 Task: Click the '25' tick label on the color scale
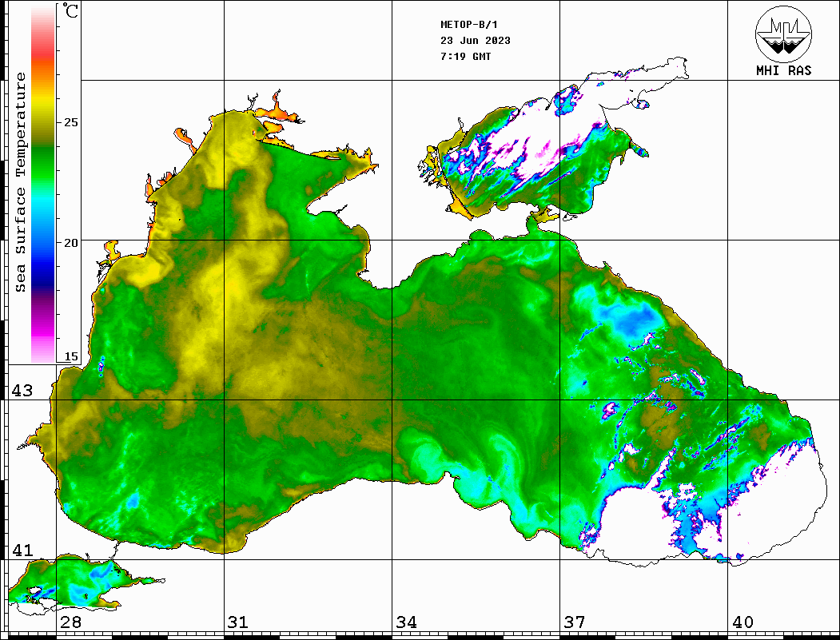[x=70, y=122]
